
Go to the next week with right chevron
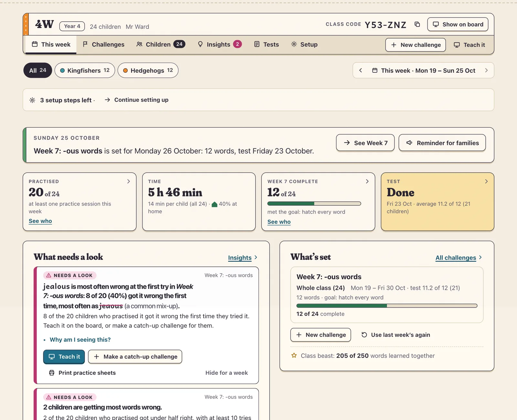pyautogui.click(x=486, y=70)
